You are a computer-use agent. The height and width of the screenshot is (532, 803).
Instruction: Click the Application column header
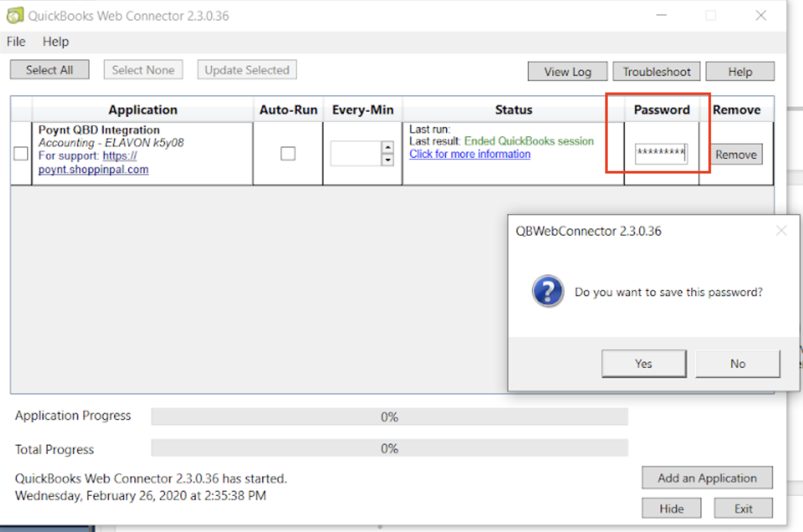click(x=143, y=110)
